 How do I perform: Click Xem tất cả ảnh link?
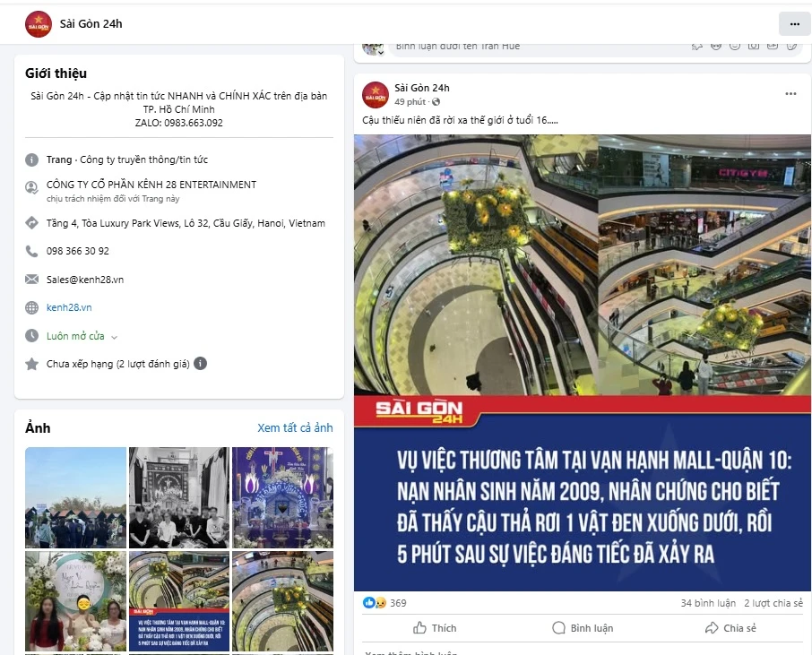295,427
